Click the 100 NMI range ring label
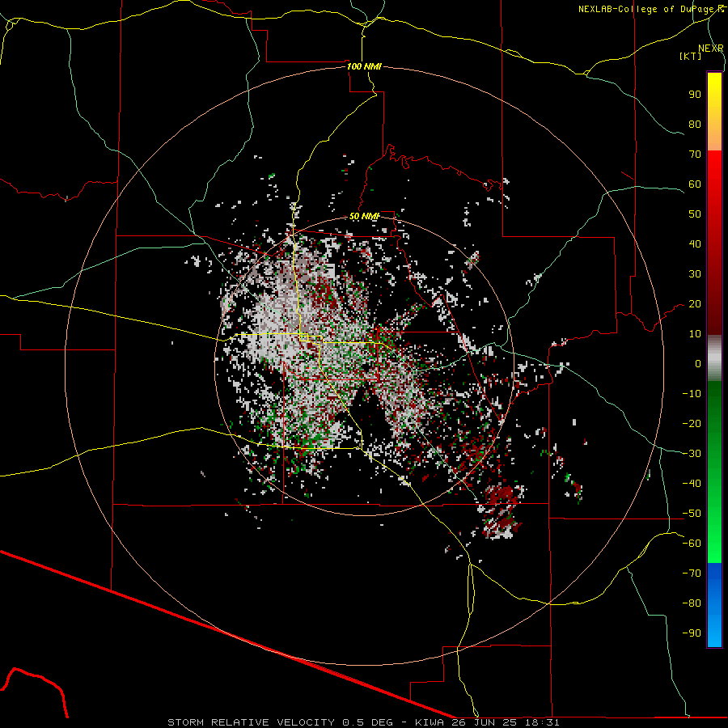This screenshot has height=728, width=728. click(x=365, y=66)
